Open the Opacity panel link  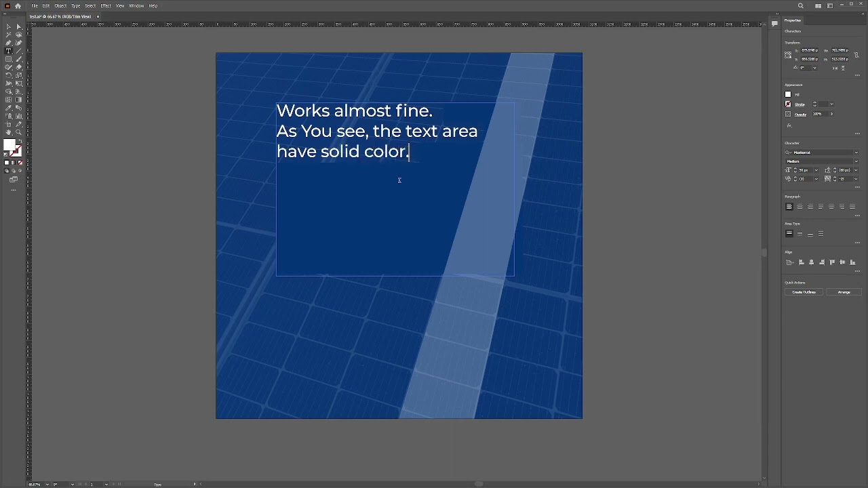[x=801, y=114]
